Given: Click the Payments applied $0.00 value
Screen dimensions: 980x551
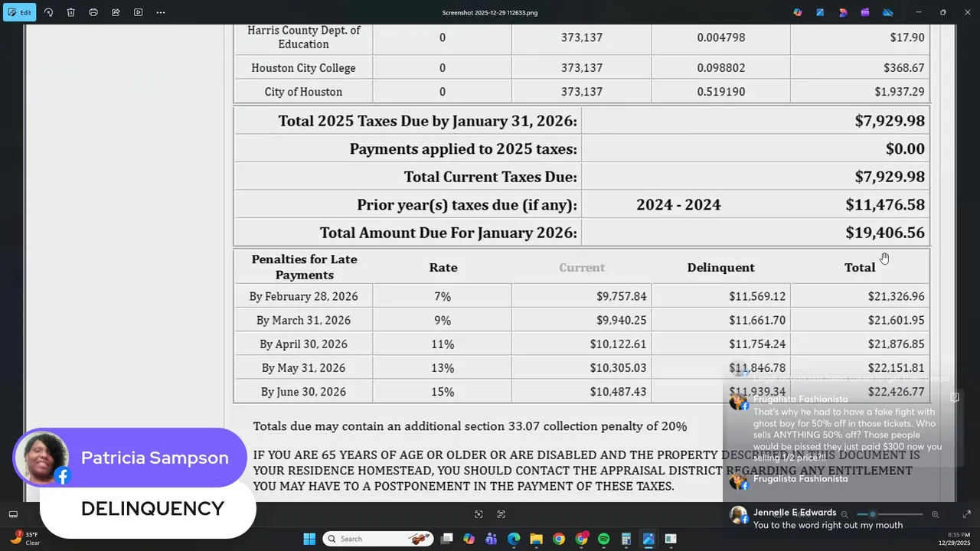Looking at the screenshot, I should tap(905, 149).
